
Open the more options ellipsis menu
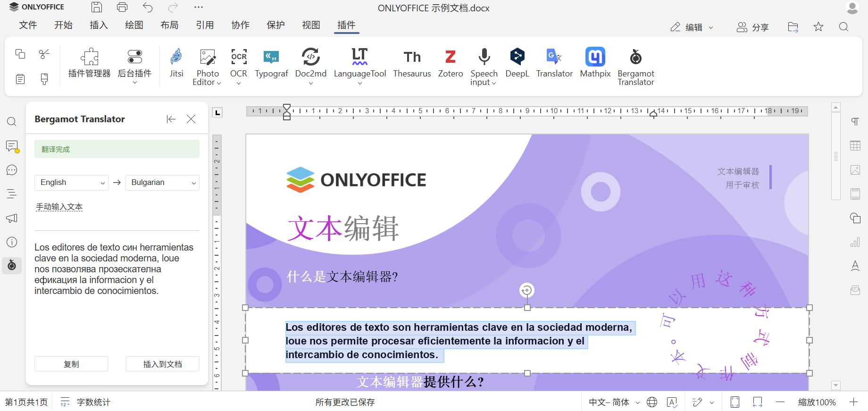tap(199, 7)
